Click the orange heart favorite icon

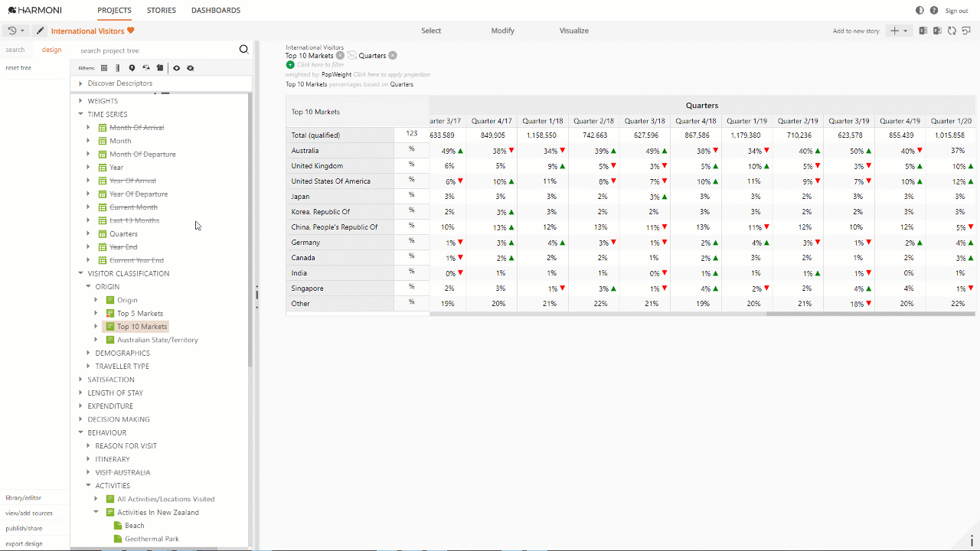pos(131,31)
